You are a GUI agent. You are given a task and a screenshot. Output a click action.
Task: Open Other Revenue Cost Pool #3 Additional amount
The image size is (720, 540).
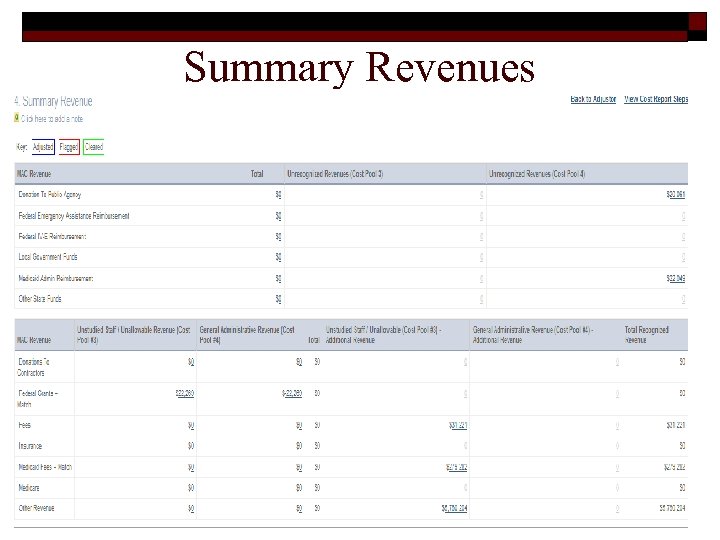454,508
